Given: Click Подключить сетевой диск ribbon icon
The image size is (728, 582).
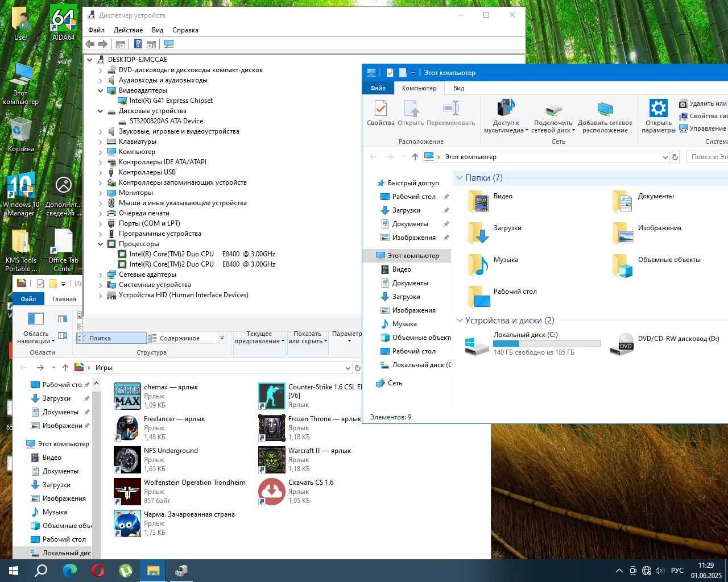Looking at the screenshot, I should coord(554,118).
